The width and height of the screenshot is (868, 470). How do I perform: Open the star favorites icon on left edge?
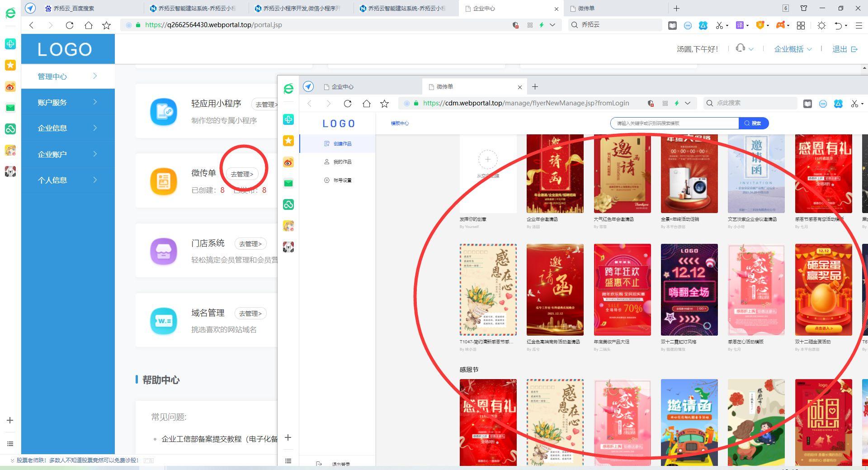(x=10, y=65)
